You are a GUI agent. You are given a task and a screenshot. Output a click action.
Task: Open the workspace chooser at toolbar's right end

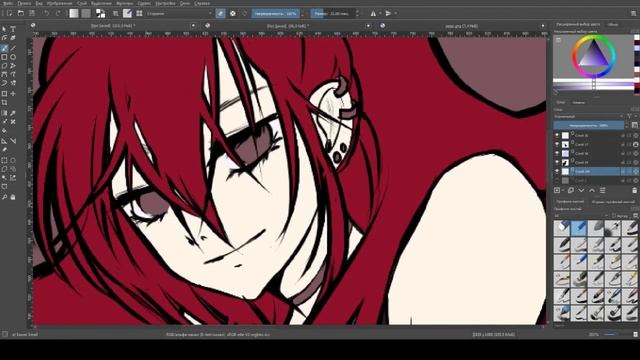tap(634, 13)
